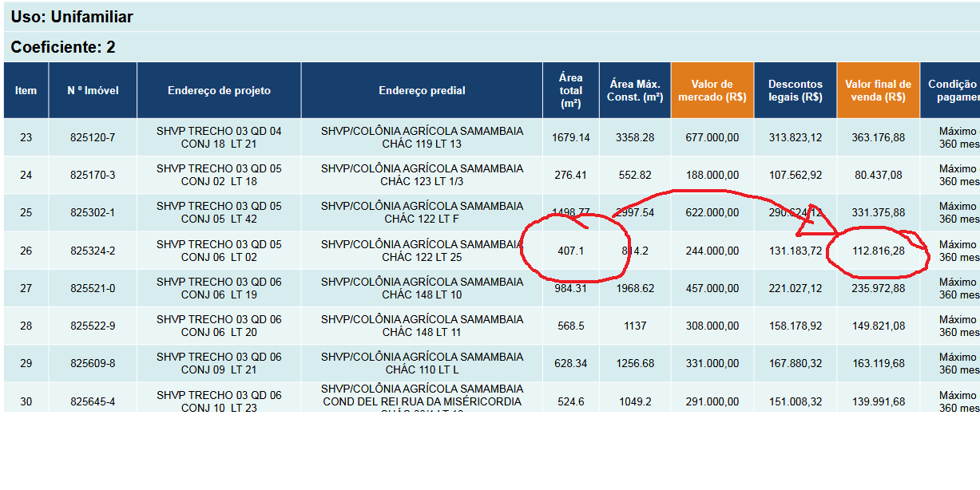Click address cell 'CHÁC 123 LT 1/3'
This screenshot has width=980, height=490.
[x=422, y=181]
